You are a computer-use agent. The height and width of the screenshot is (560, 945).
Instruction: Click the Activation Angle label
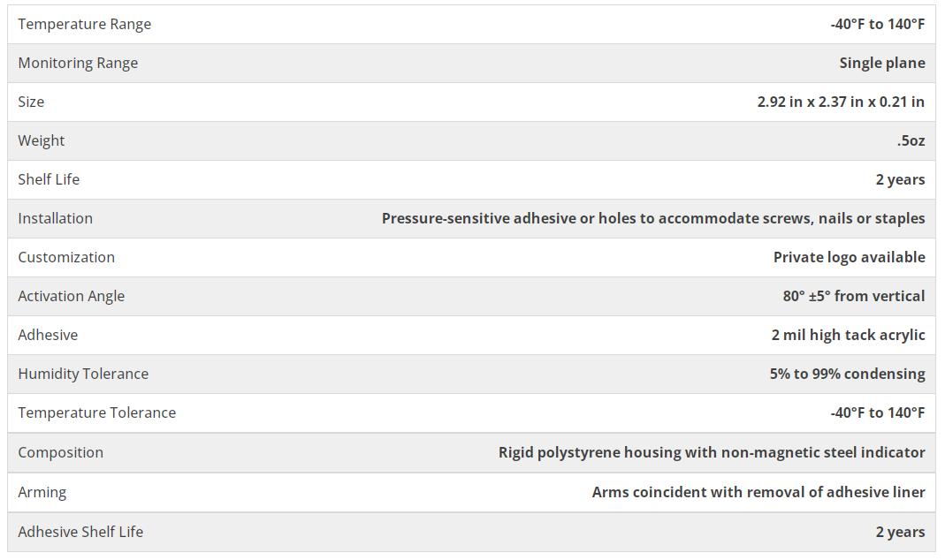click(x=71, y=296)
